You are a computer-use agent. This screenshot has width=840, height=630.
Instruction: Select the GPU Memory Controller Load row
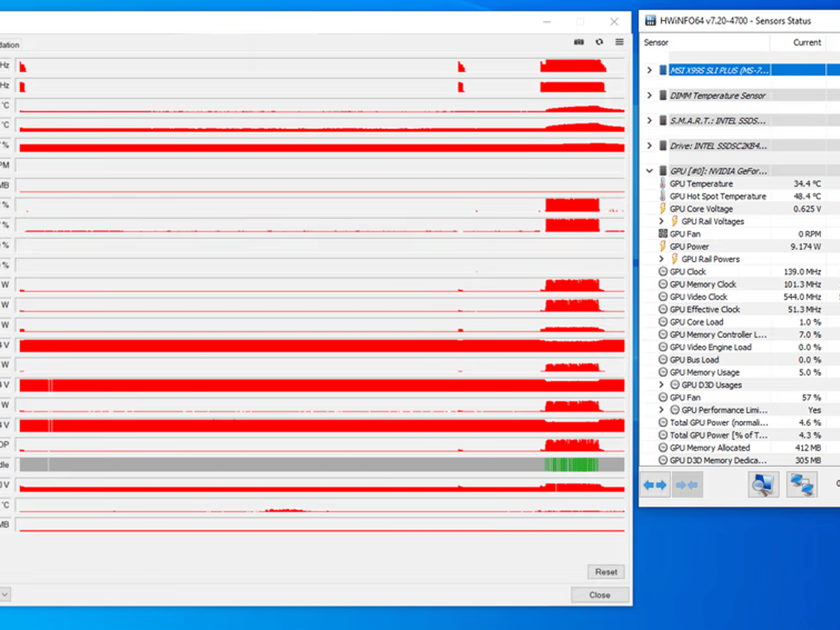[x=740, y=335]
